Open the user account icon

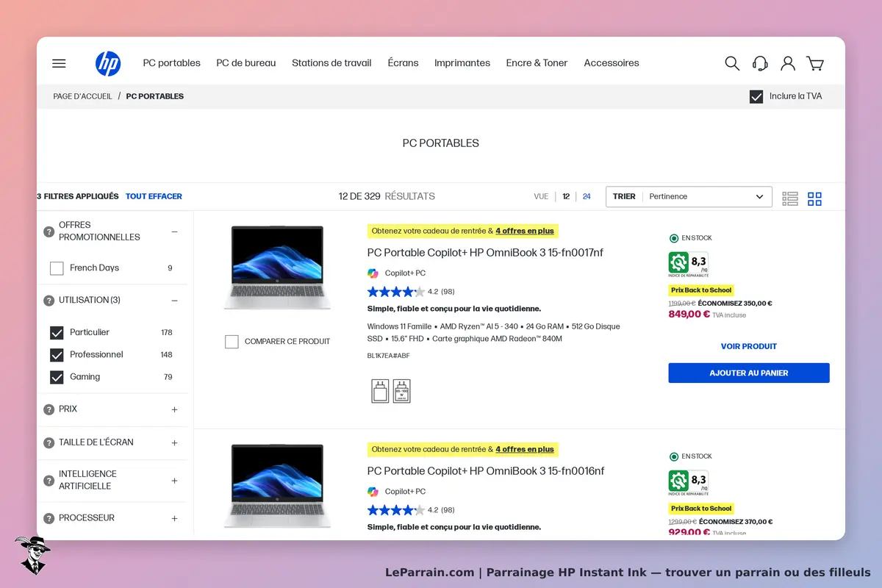pyautogui.click(x=788, y=63)
